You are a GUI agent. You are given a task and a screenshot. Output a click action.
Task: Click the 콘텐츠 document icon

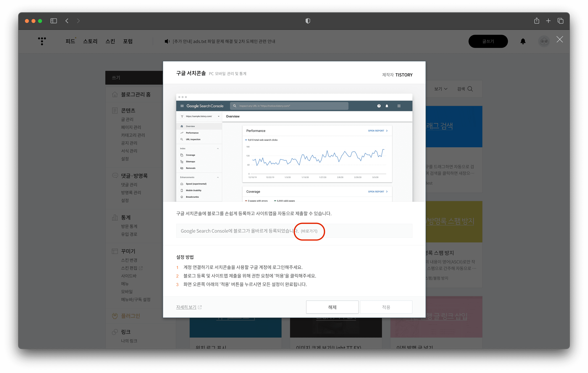[115, 110]
